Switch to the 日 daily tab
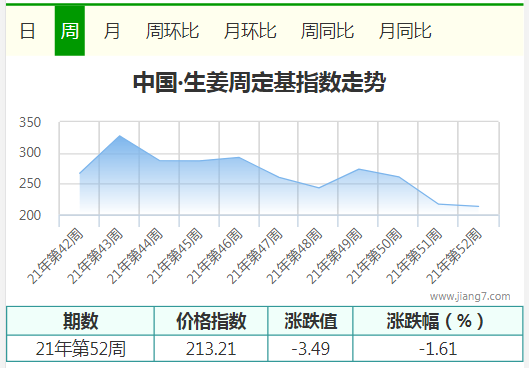Image resolution: width=529 pixels, height=368 pixels. (x=28, y=31)
